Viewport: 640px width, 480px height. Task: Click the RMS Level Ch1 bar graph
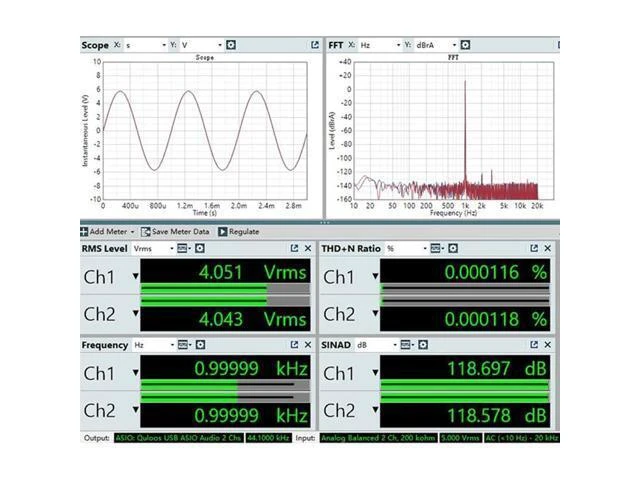click(x=225, y=289)
